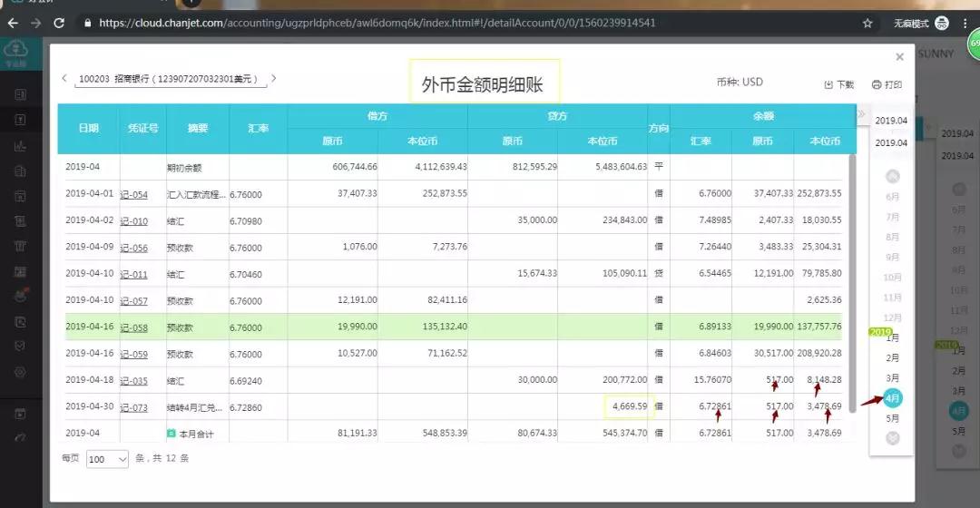This screenshot has height=508, width=980.
Task: Select 5月 in the month timeline
Action: click(893, 419)
